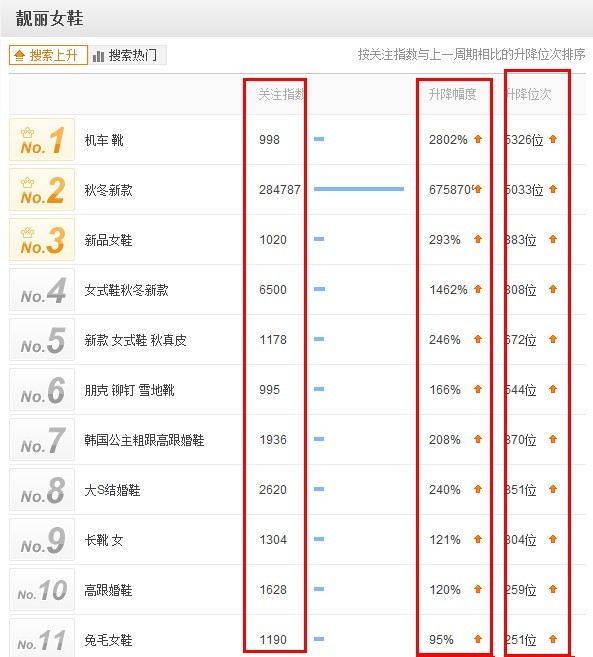This screenshot has height=657, width=593.
Task: Click the orange up arrow beside 5326位
Action: 553,139
